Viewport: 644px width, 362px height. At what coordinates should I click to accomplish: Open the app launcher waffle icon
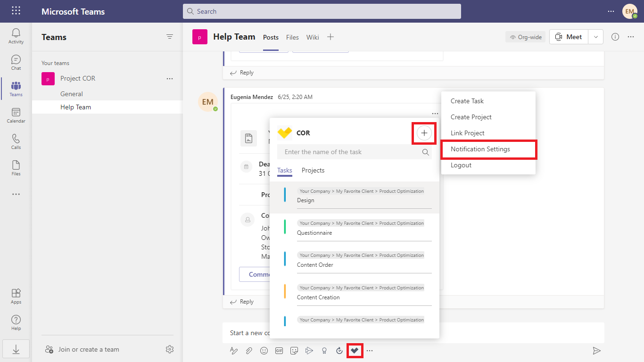[16, 11]
